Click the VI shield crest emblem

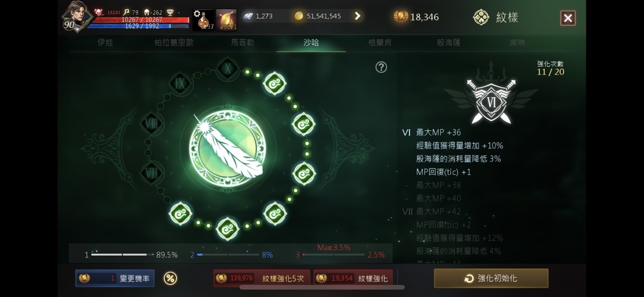point(491,101)
